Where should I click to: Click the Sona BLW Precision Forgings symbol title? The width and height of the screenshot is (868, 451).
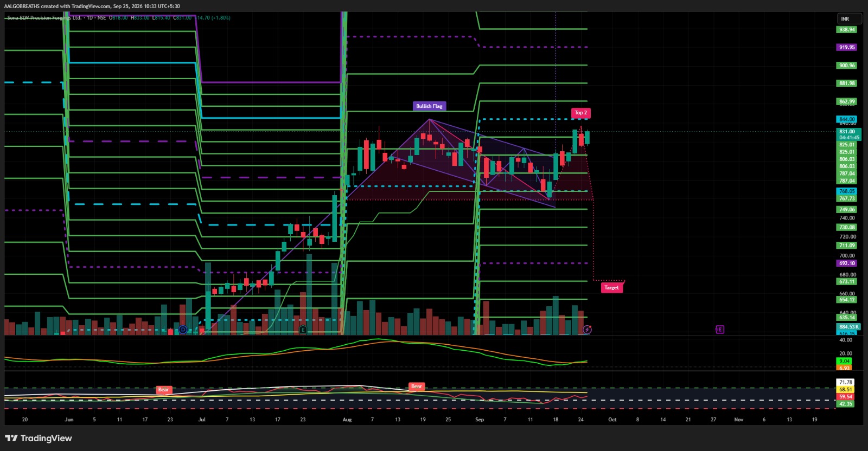tap(44, 18)
